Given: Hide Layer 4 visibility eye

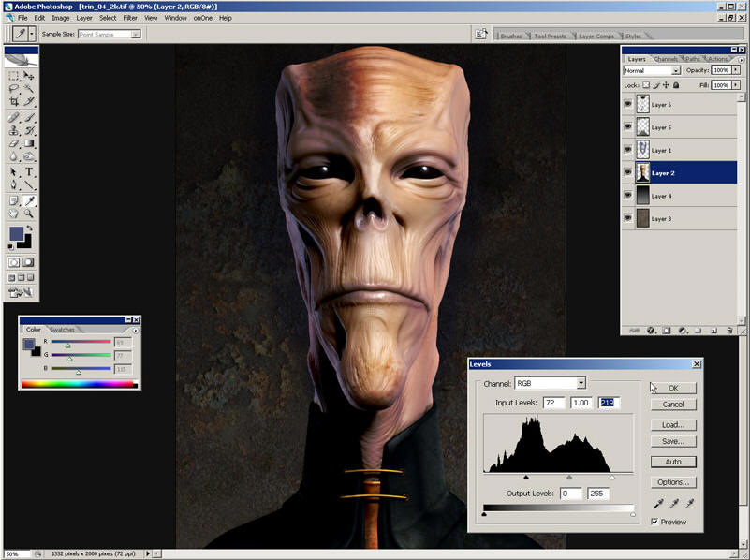Looking at the screenshot, I should (x=628, y=195).
